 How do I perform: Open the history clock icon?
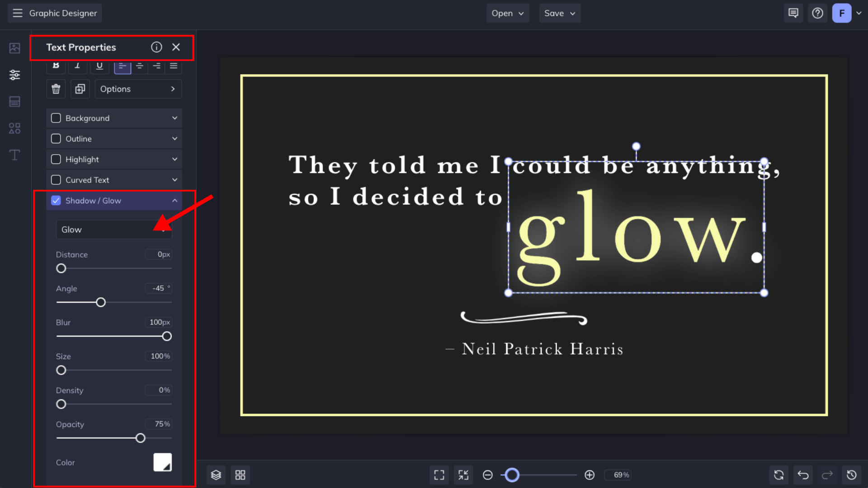coord(851,475)
